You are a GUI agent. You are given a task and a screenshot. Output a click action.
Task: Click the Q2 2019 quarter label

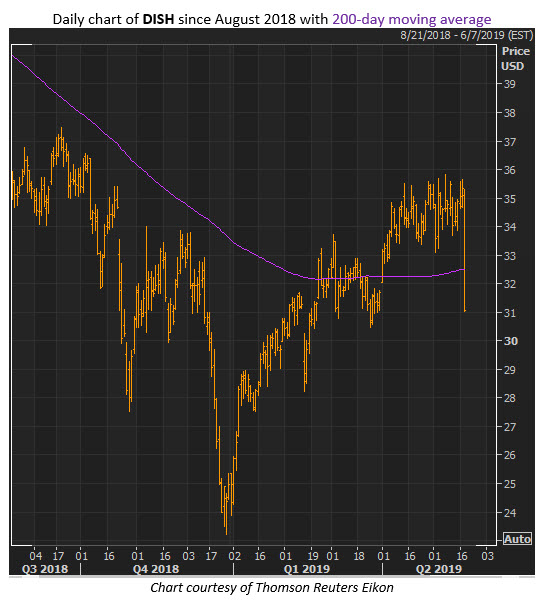tap(439, 569)
